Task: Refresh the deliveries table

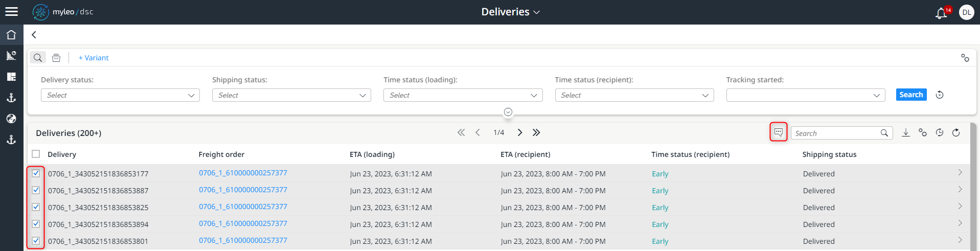Action: [x=956, y=132]
